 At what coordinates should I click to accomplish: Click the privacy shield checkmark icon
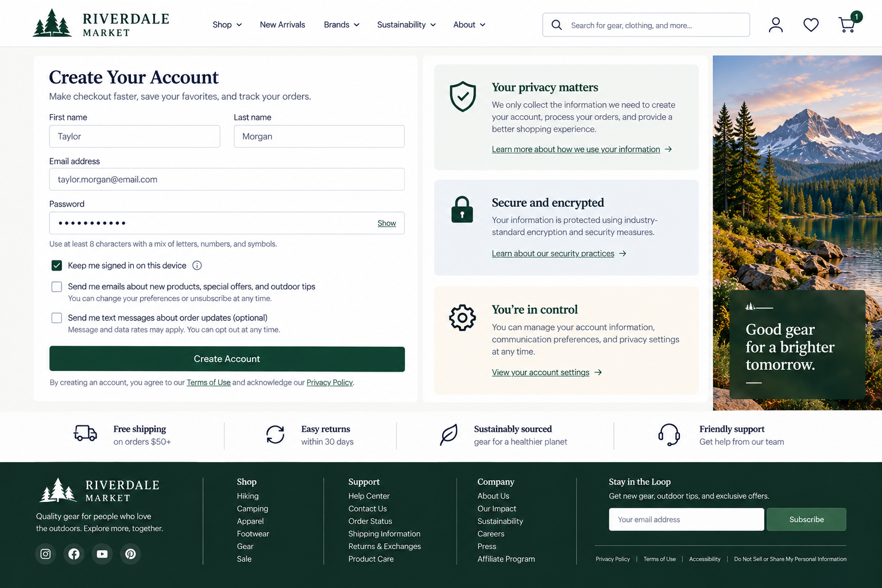(462, 96)
